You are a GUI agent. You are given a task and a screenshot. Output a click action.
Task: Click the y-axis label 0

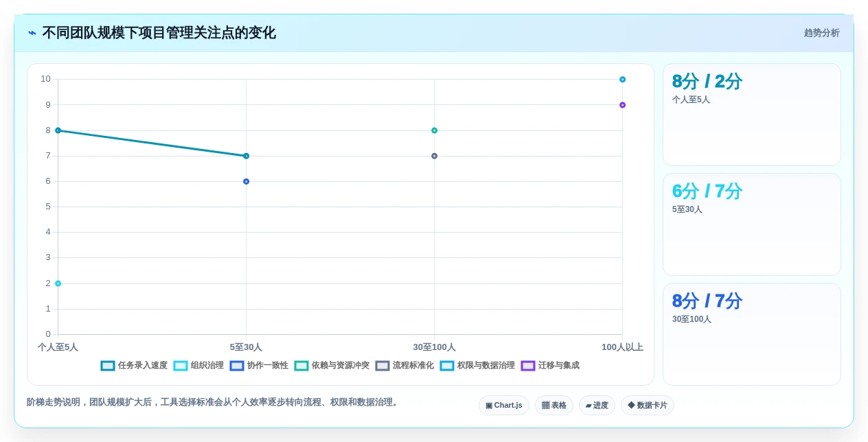coord(48,334)
